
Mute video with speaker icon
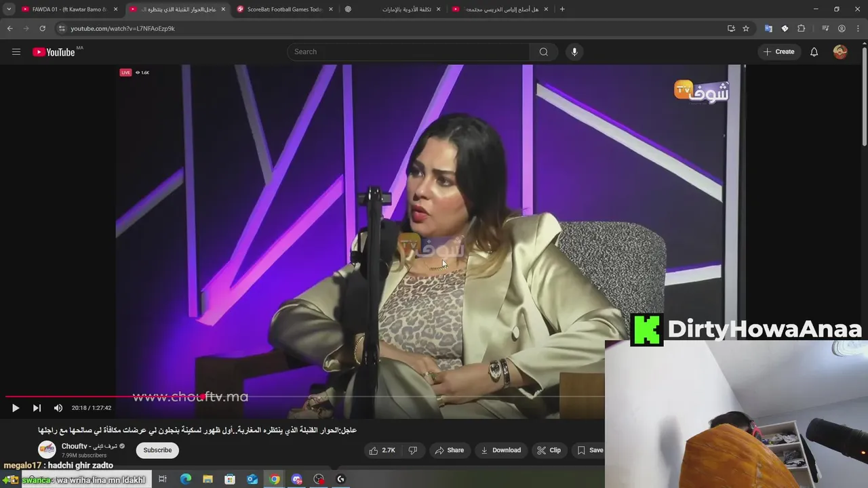point(58,408)
